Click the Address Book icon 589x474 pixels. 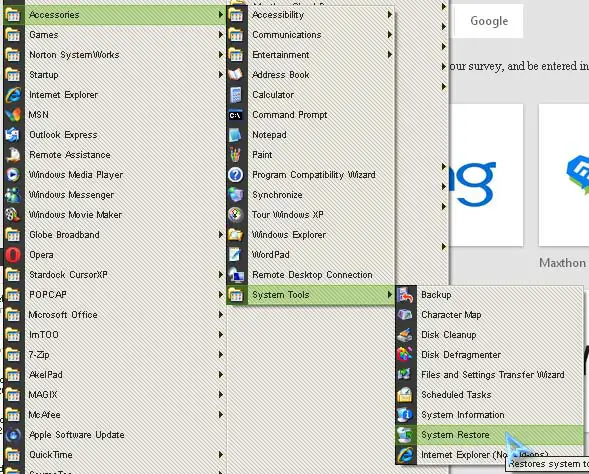tap(236, 75)
